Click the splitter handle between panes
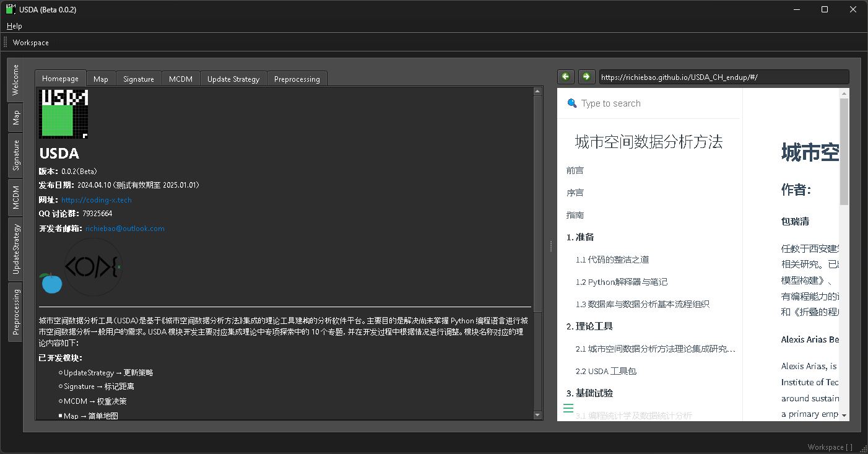The image size is (868, 454). click(x=550, y=246)
